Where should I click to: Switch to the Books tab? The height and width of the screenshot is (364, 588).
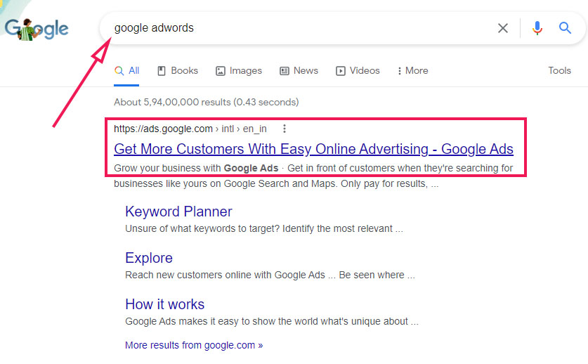point(177,70)
